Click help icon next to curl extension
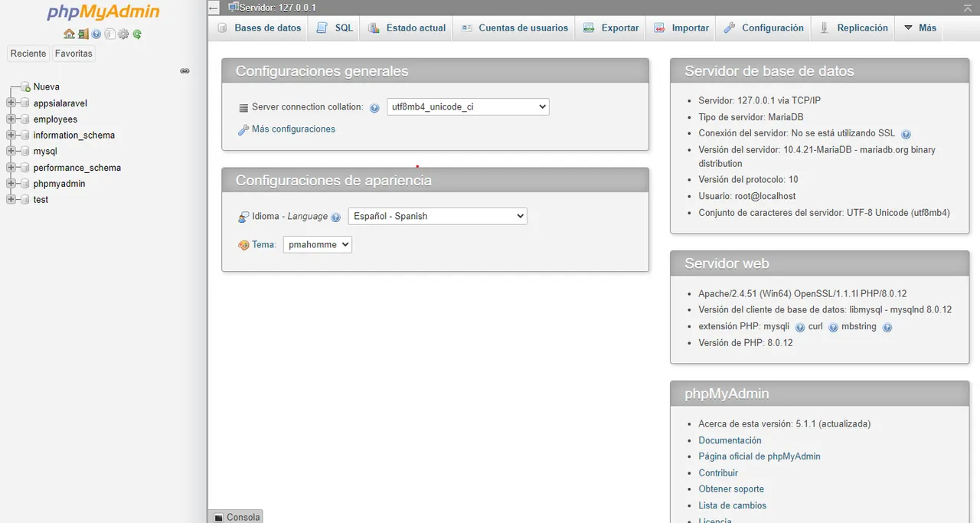 pyautogui.click(x=833, y=327)
